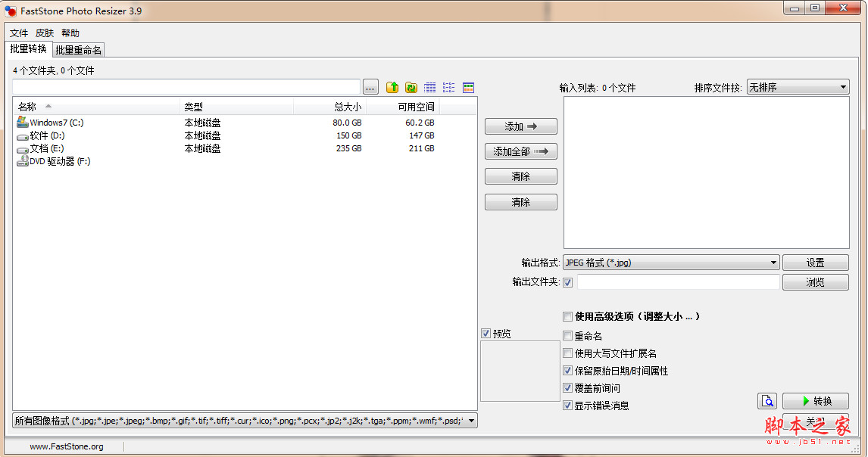Open 文件 menu

(19, 33)
